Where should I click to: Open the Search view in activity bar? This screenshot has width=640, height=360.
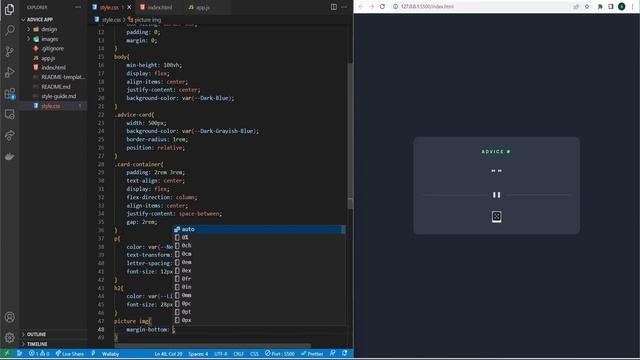9,30
